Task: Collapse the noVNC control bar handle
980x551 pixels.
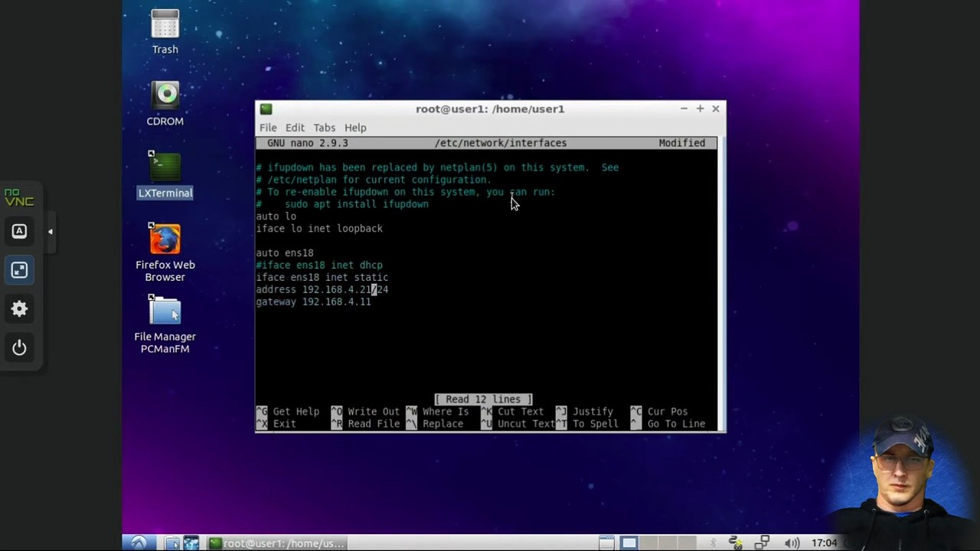Action: [x=50, y=231]
